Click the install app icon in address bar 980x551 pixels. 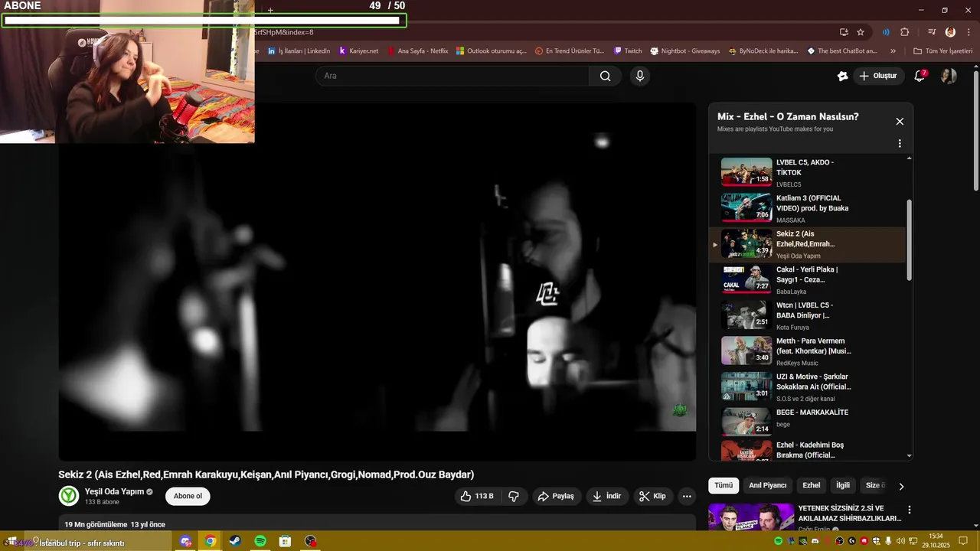point(844,32)
